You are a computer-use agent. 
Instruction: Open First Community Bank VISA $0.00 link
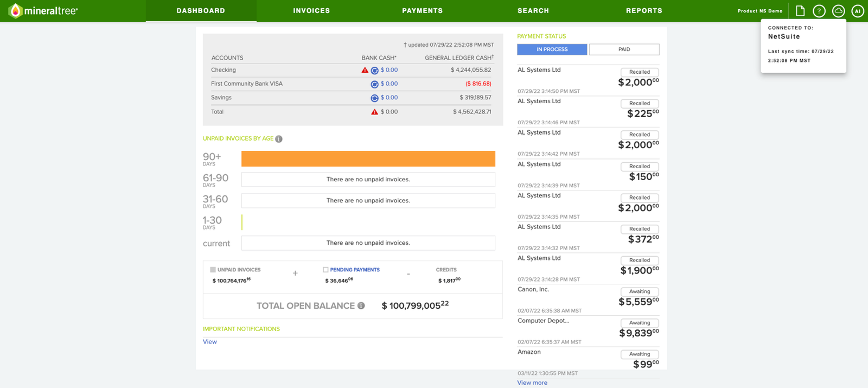(389, 84)
